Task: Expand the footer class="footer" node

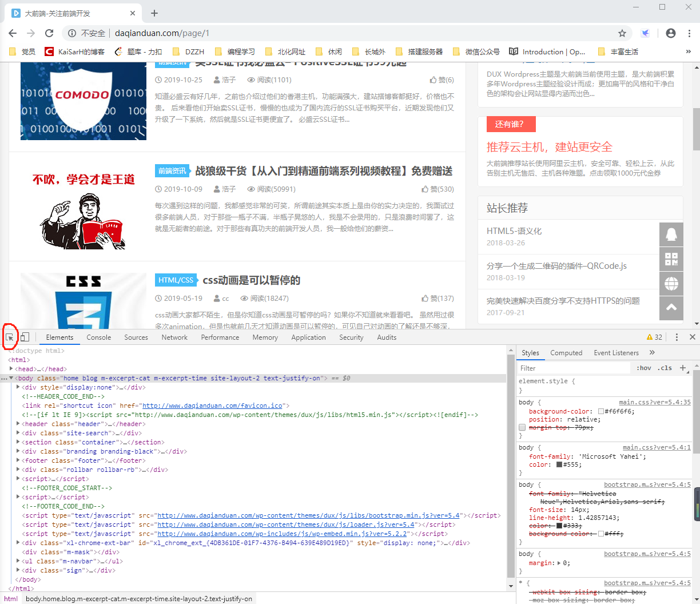Action: point(18,460)
